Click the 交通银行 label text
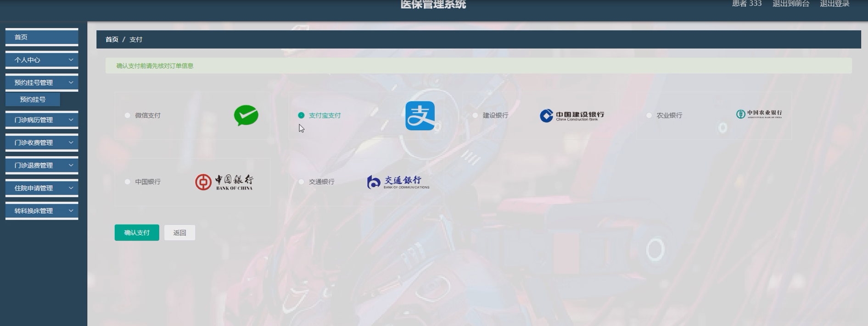The width and height of the screenshot is (868, 326). 321,182
